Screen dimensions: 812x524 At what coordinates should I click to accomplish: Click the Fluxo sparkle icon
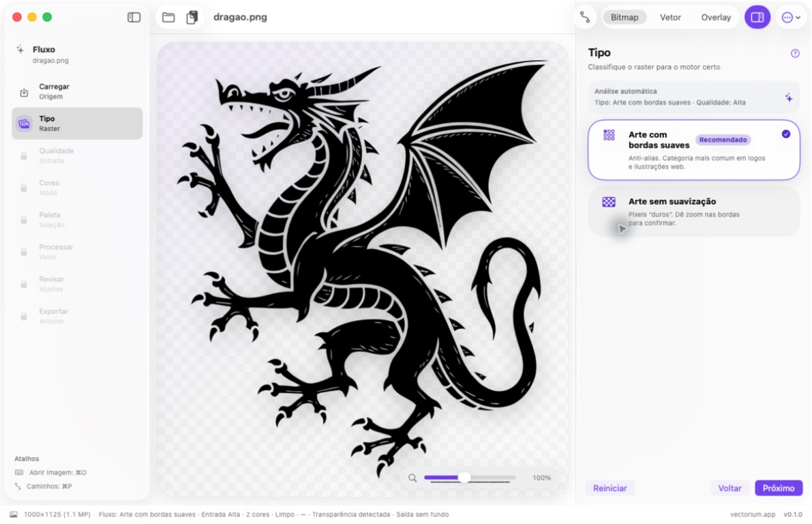(20, 49)
